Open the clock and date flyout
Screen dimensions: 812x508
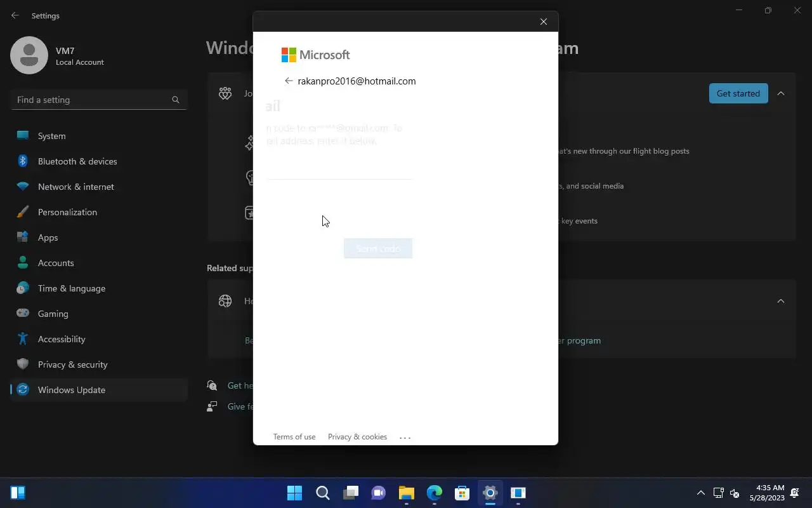(767, 493)
